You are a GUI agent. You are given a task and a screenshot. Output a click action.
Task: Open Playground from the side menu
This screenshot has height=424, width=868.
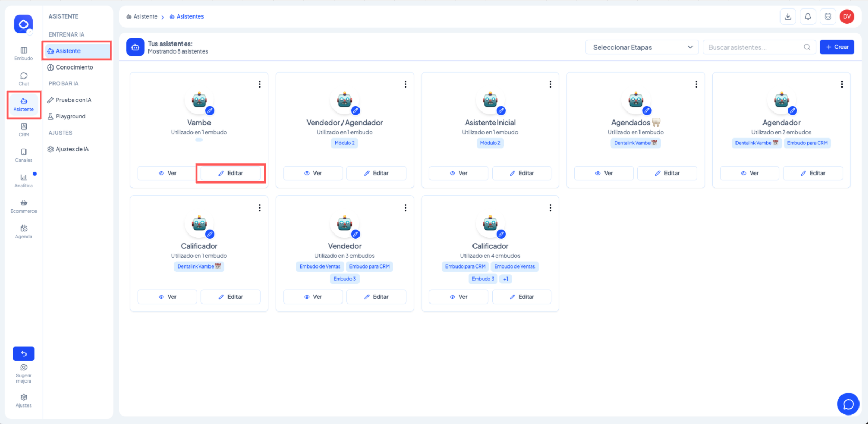(71, 116)
